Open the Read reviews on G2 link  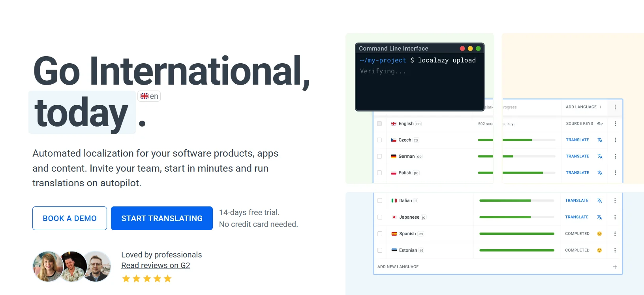coord(156,265)
